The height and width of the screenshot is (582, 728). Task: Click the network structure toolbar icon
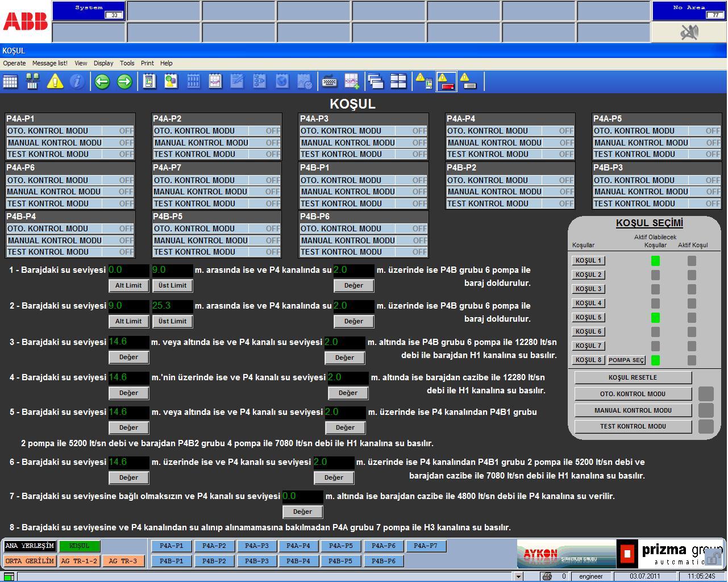[32, 82]
